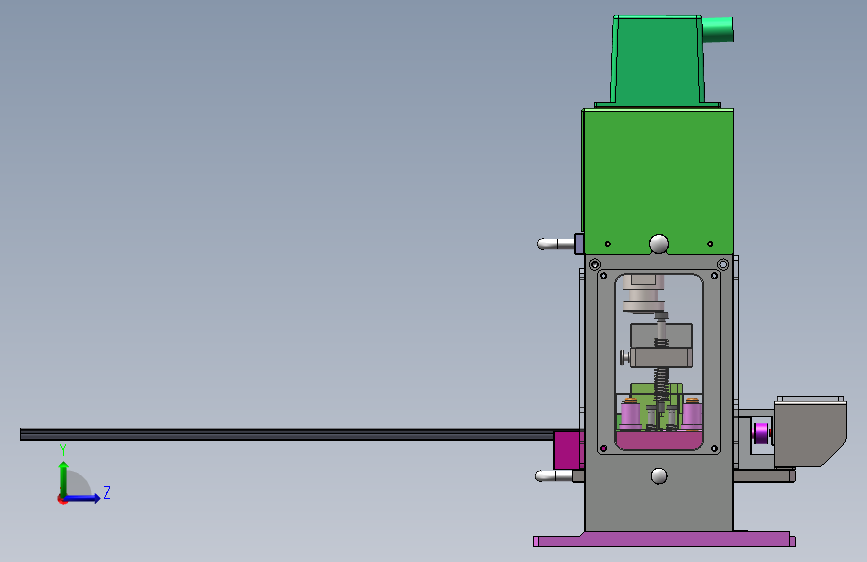Select the round knob on the lower gray frame
This screenshot has height=562, width=867.
[659, 476]
